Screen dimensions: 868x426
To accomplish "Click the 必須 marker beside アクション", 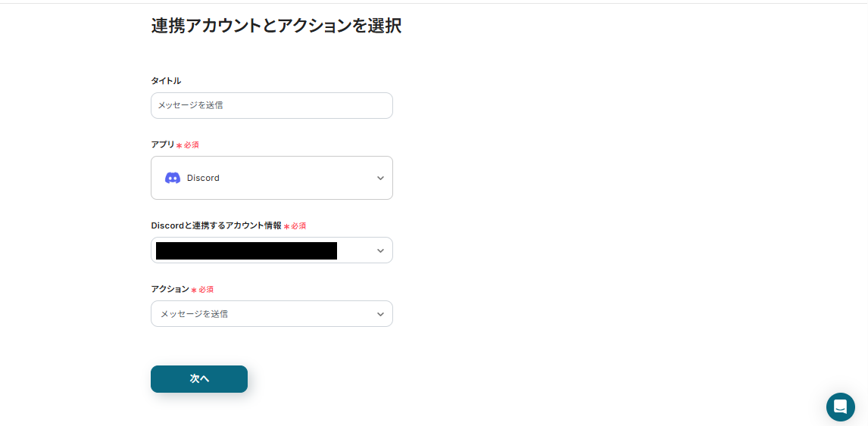I will coord(205,290).
